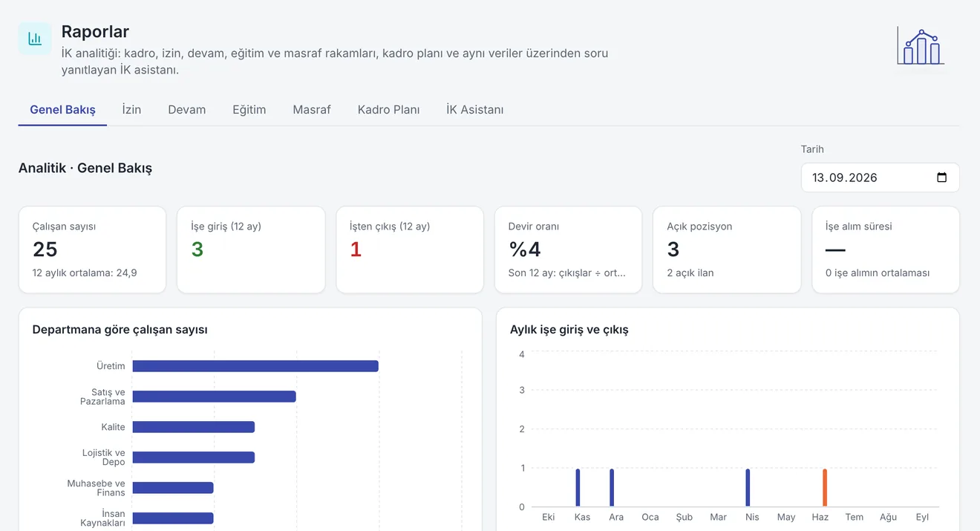Switch to the İK Asistanı tab
980x531 pixels.
click(x=474, y=109)
